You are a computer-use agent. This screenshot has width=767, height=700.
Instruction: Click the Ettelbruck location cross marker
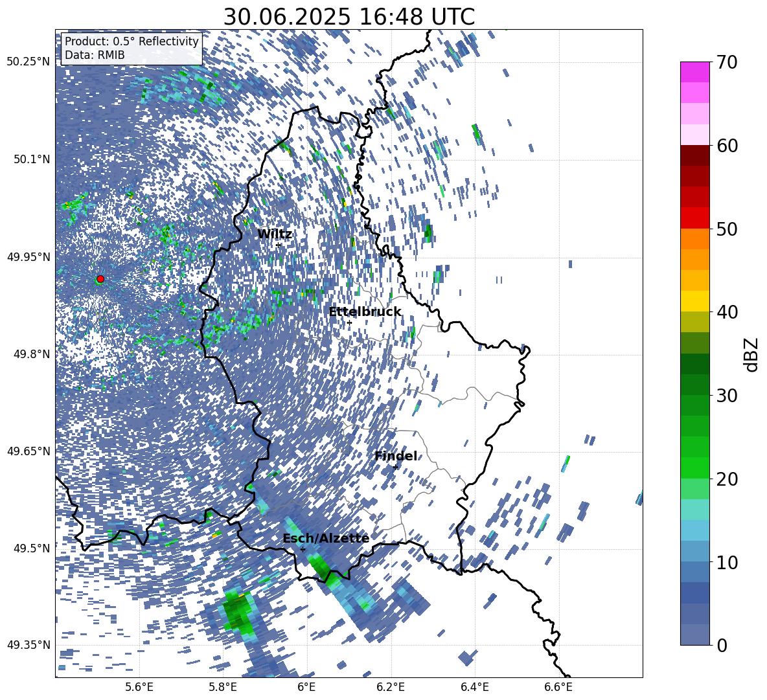pyautogui.click(x=349, y=322)
